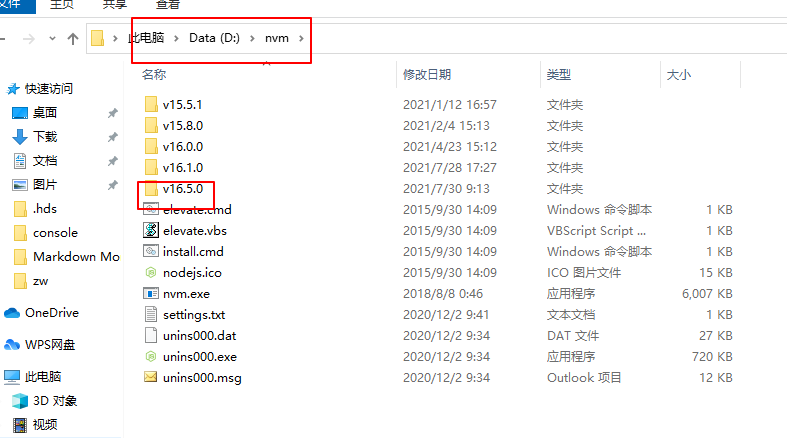Select the console folder in sidebar

point(55,233)
